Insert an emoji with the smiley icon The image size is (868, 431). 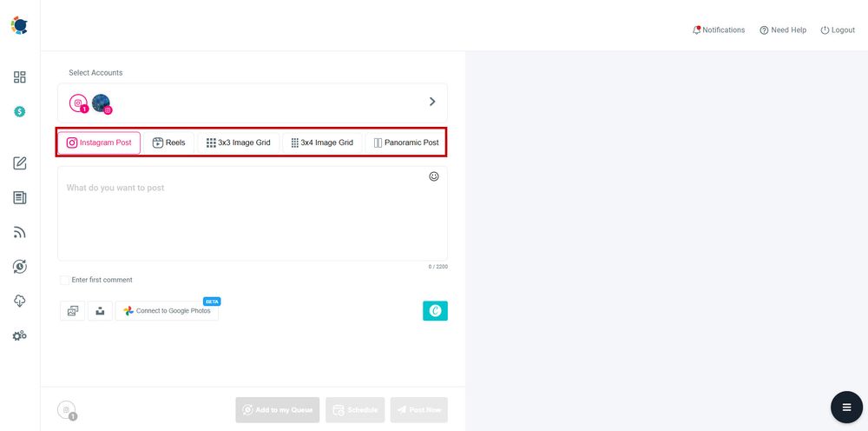434,176
